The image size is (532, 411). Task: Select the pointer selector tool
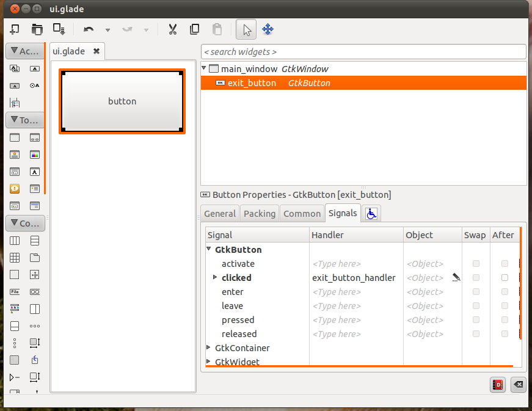tap(247, 29)
